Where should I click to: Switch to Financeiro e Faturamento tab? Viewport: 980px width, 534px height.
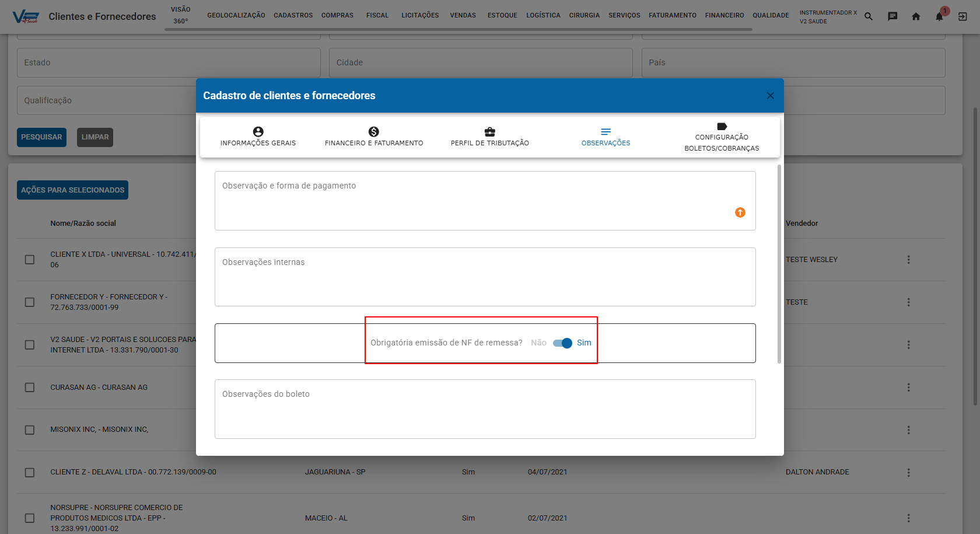coord(374,137)
